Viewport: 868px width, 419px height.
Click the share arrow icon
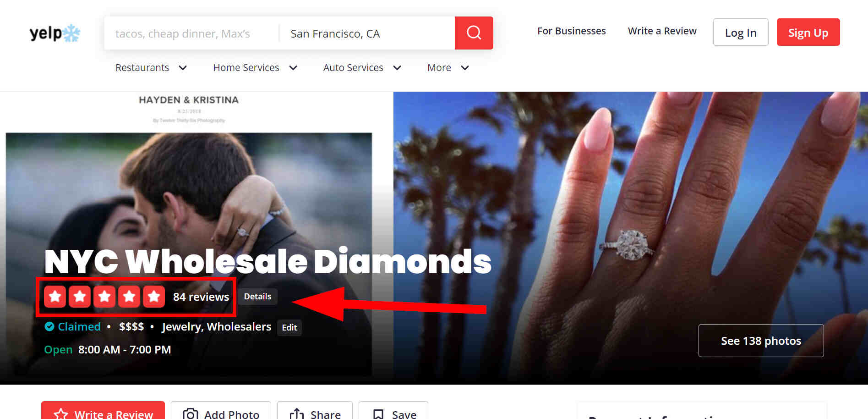click(x=297, y=414)
